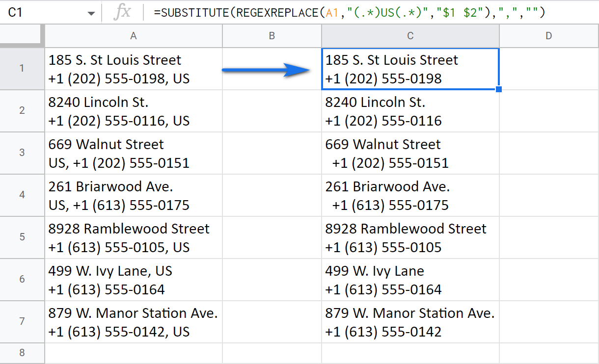Select cell C5 with 8928 Ramblewood Street

(x=410, y=237)
